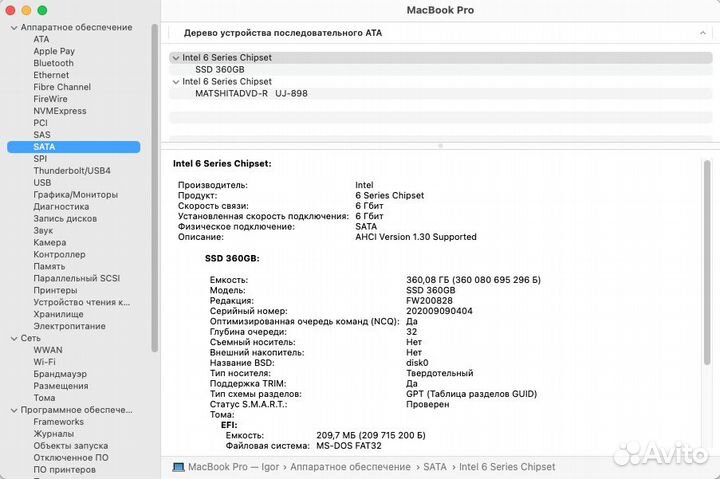Image resolution: width=720 pixels, height=479 pixels.
Task: Open the SAS entry
Action: [42, 135]
